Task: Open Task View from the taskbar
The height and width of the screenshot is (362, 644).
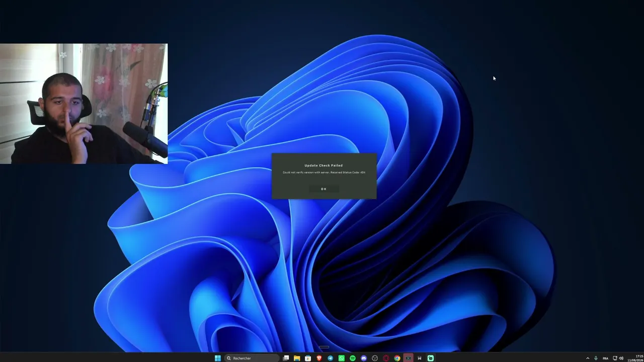Action: (x=286, y=358)
